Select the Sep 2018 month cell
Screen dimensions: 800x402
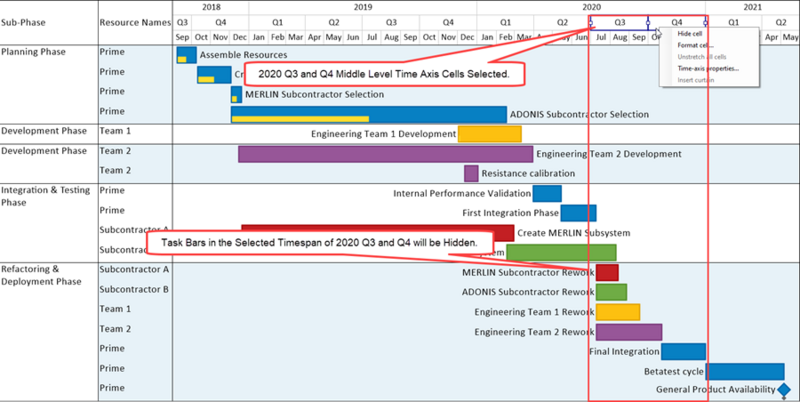[x=183, y=37]
